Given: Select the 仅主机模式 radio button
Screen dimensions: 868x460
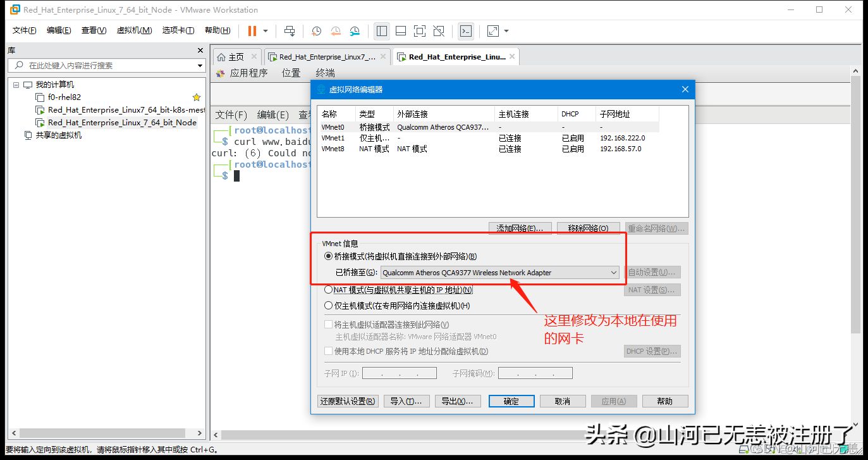Looking at the screenshot, I should coord(328,306).
